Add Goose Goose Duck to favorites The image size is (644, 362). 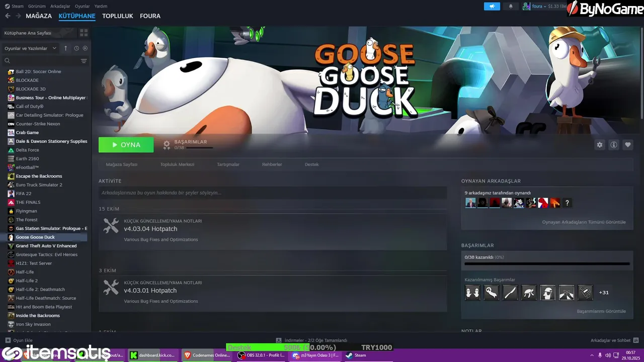[628, 145]
